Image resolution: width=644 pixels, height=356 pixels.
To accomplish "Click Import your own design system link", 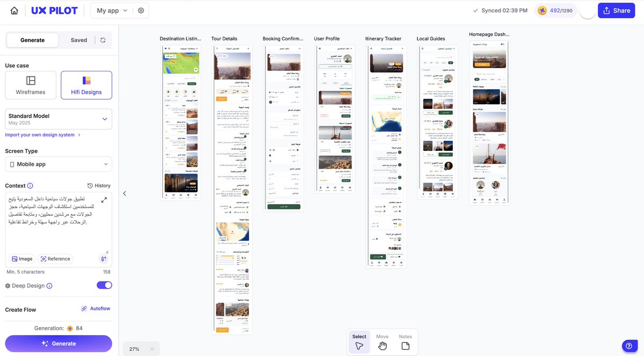I will coord(42,135).
